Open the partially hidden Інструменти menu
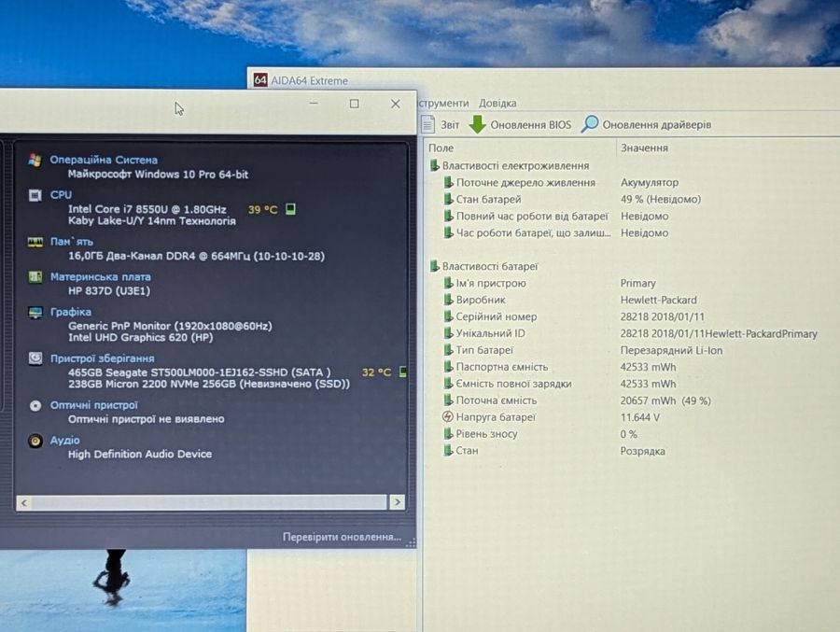This screenshot has width=840, height=632. pos(443,103)
